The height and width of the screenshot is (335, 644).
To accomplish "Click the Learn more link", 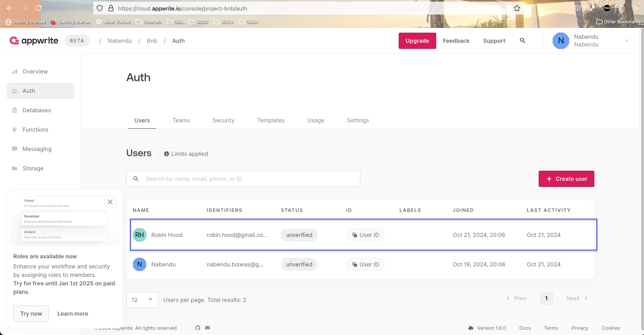I will [73, 314].
